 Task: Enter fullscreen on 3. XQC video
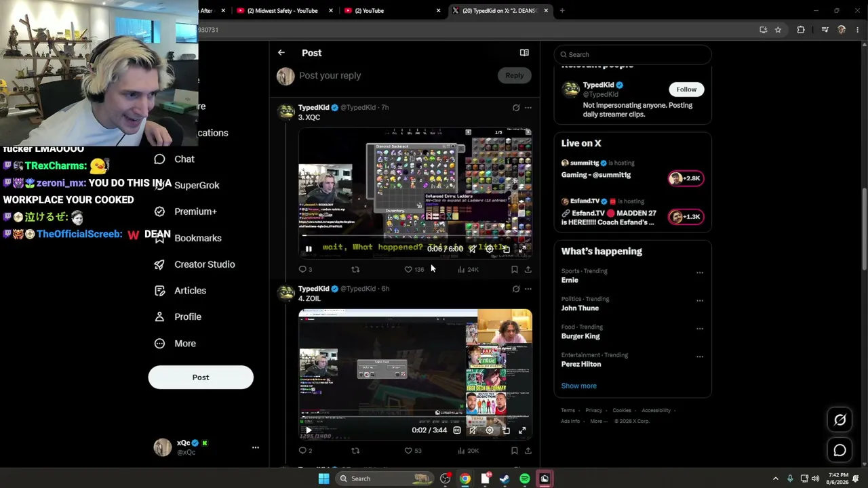coord(522,249)
